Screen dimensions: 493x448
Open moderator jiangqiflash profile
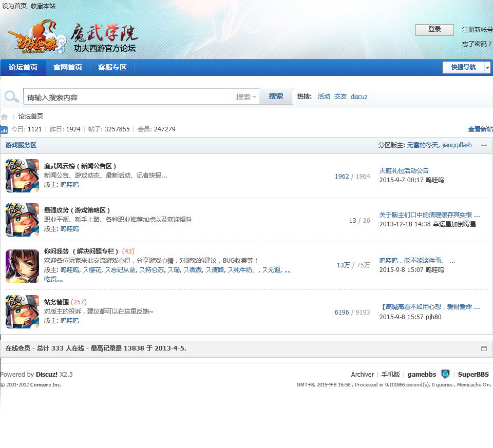pos(457,145)
